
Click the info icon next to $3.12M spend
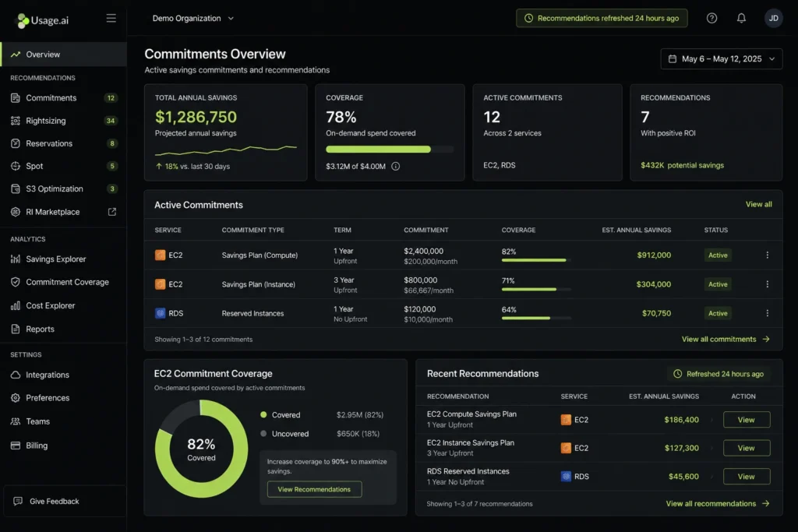click(394, 165)
